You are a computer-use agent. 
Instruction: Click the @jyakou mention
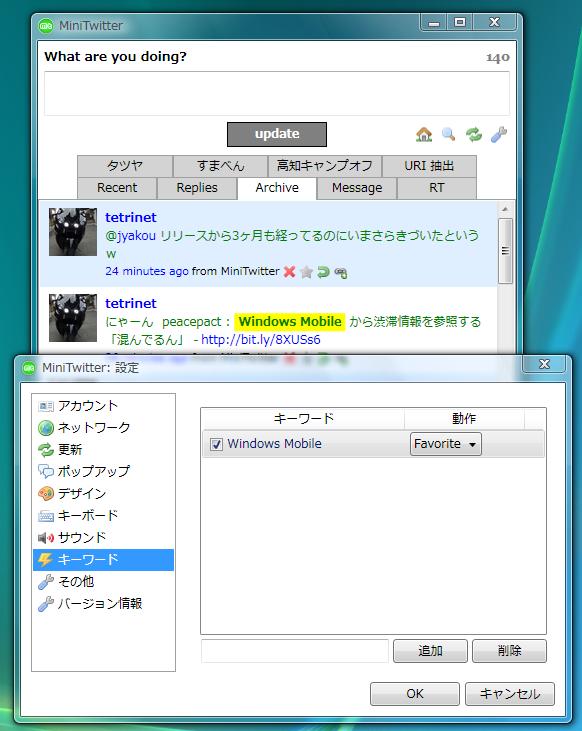pyautogui.click(x=130, y=236)
